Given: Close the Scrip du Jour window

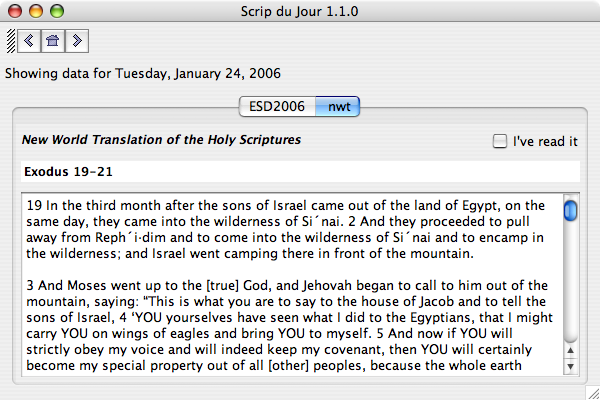Looking at the screenshot, I should tap(15, 11).
